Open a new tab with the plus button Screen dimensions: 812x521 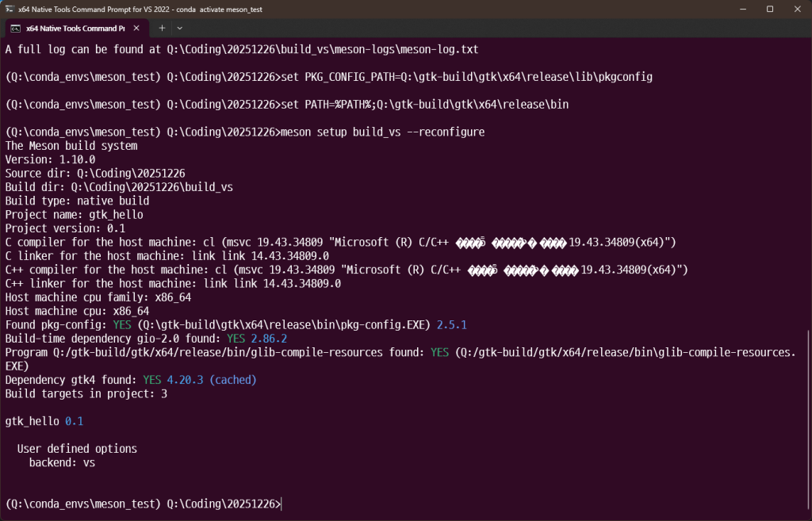click(x=162, y=28)
